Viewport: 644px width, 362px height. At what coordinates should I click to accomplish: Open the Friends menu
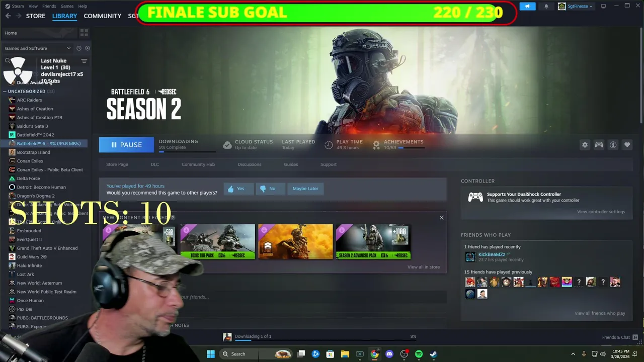[x=49, y=6]
